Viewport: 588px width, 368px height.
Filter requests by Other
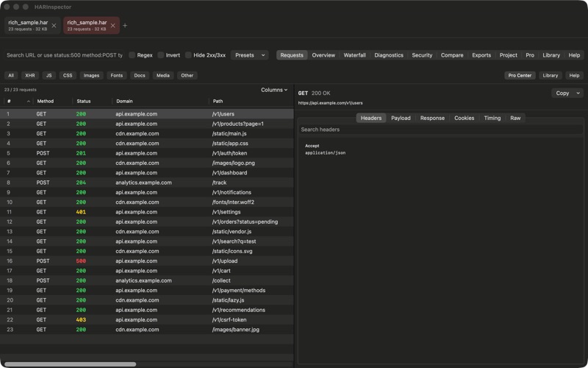click(187, 76)
